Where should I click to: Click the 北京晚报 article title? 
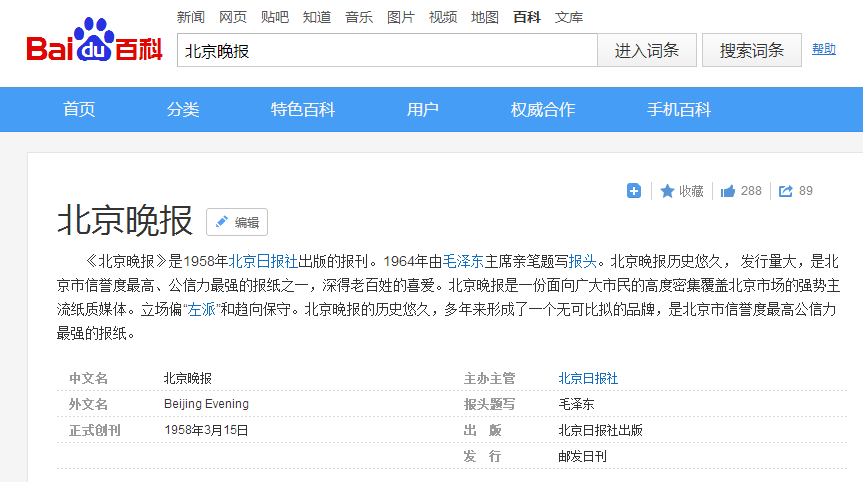coord(125,220)
